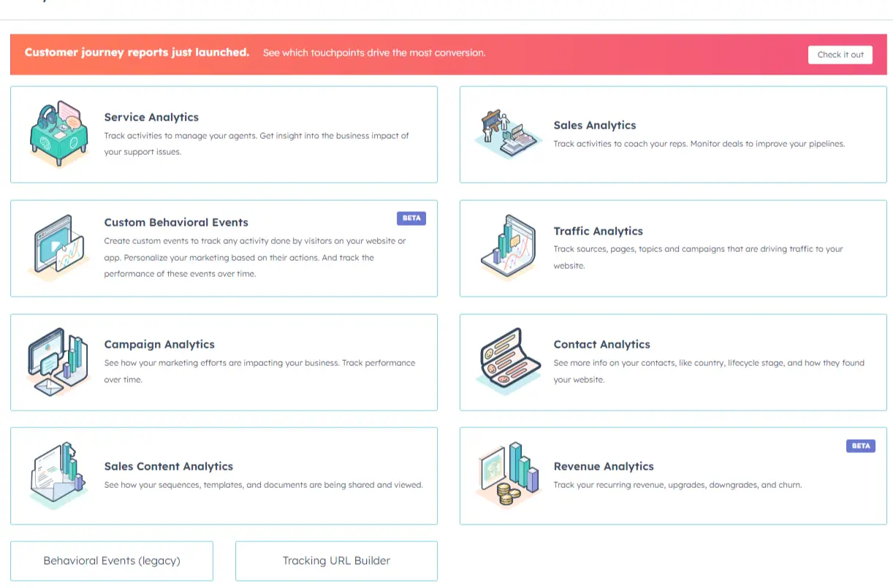Open the Contact Analytics tool

pyautogui.click(x=672, y=362)
